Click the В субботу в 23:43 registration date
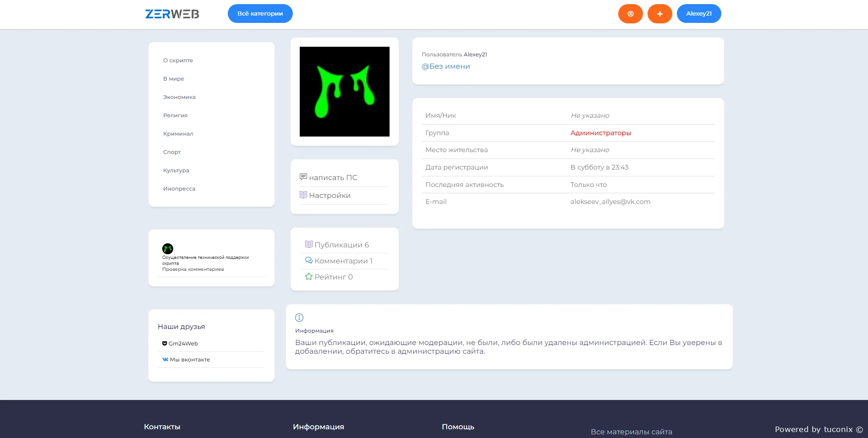Screen dimensions: 868x438 point(599,167)
